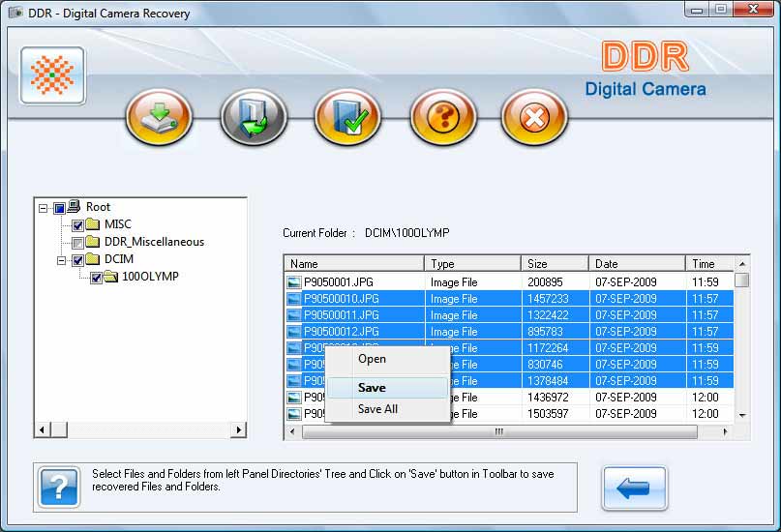The width and height of the screenshot is (781, 532).
Task: Sort files by the Time column header
Action: 709,264
